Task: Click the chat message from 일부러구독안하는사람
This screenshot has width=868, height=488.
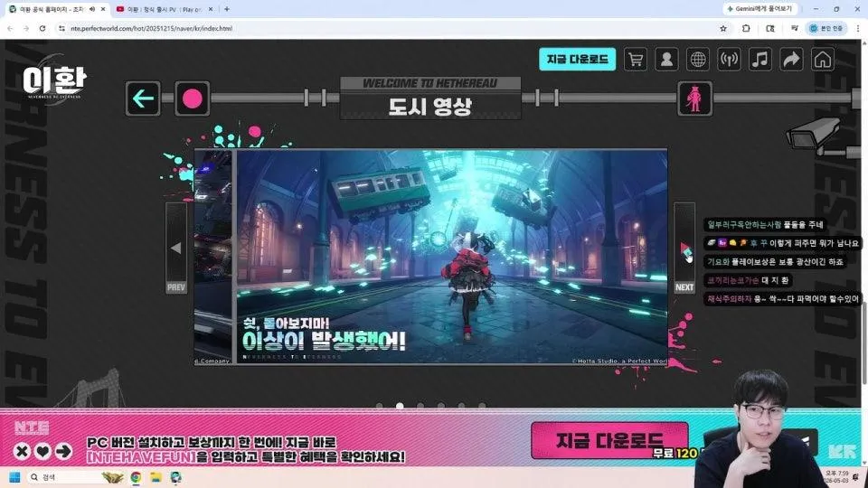Action: 765,225
